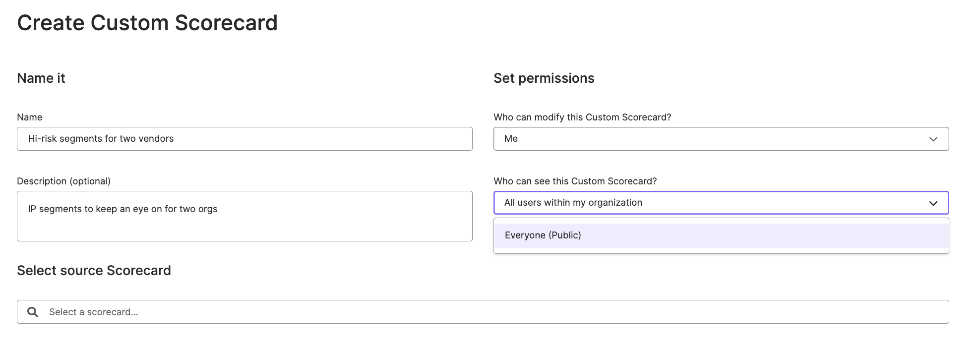
Task: Click the 'Name it' section heading
Action: pos(41,78)
